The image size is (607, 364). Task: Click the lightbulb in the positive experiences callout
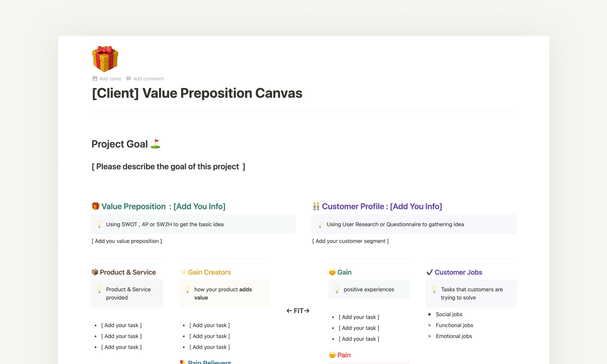[x=337, y=289]
